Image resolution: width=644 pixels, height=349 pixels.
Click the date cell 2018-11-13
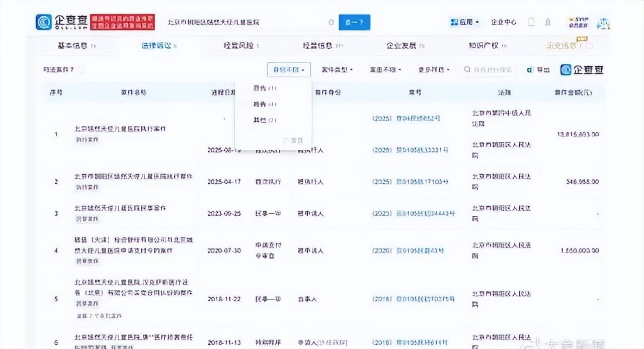pyautogui.click(x=224, y=343)
